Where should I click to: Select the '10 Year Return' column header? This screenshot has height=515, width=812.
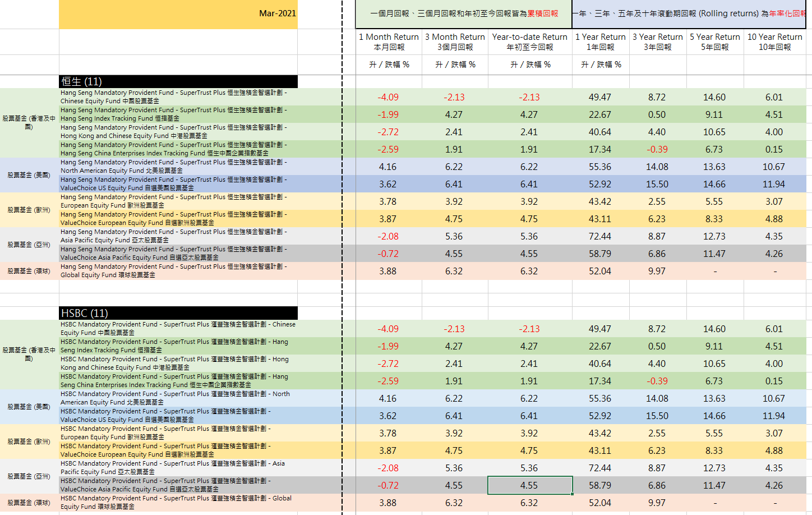774,42
